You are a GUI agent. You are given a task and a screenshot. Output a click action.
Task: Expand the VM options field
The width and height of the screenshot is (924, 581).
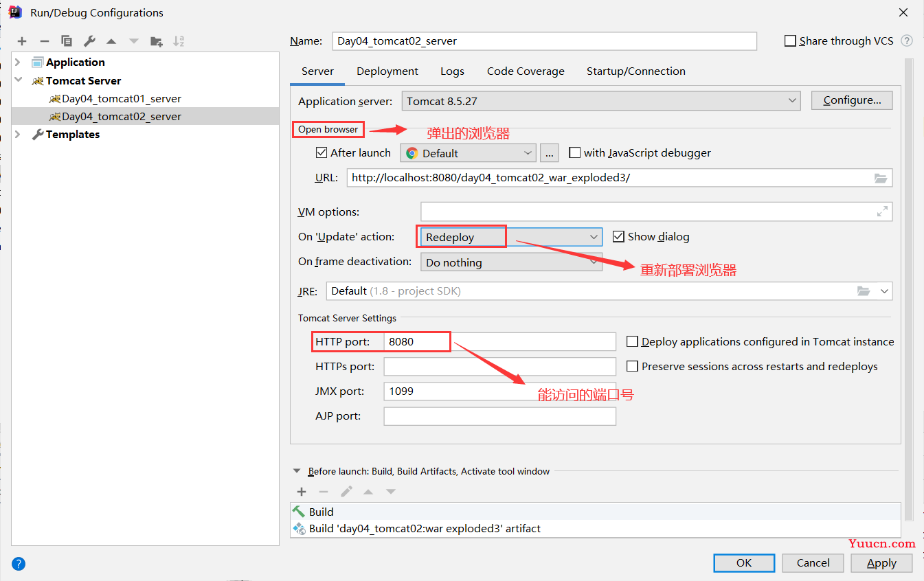tap(882, 212)
